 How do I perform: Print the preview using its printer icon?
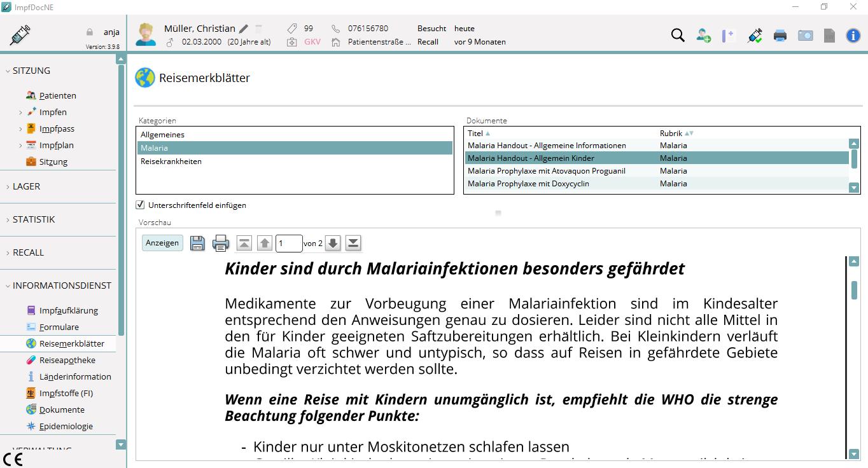pos(220,243)
